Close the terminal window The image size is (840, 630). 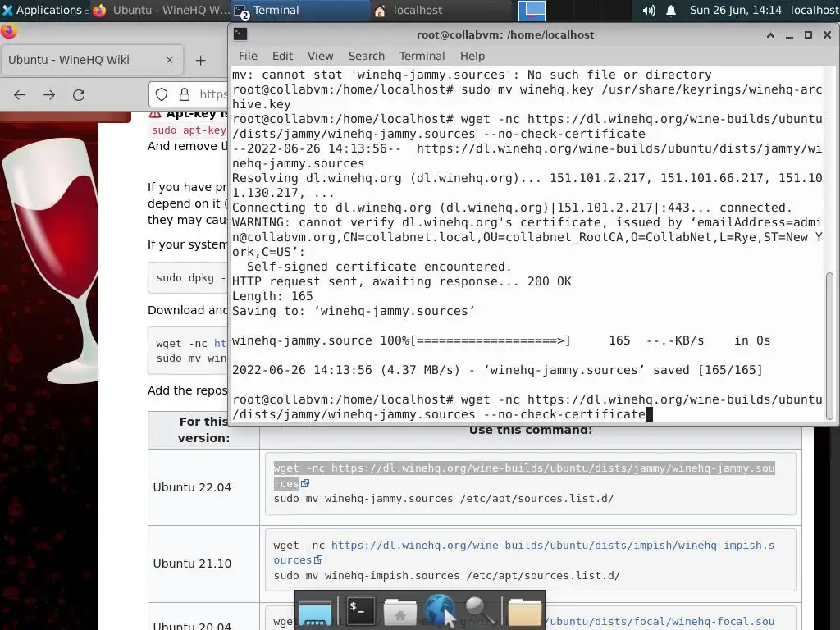tap(827, 35)
